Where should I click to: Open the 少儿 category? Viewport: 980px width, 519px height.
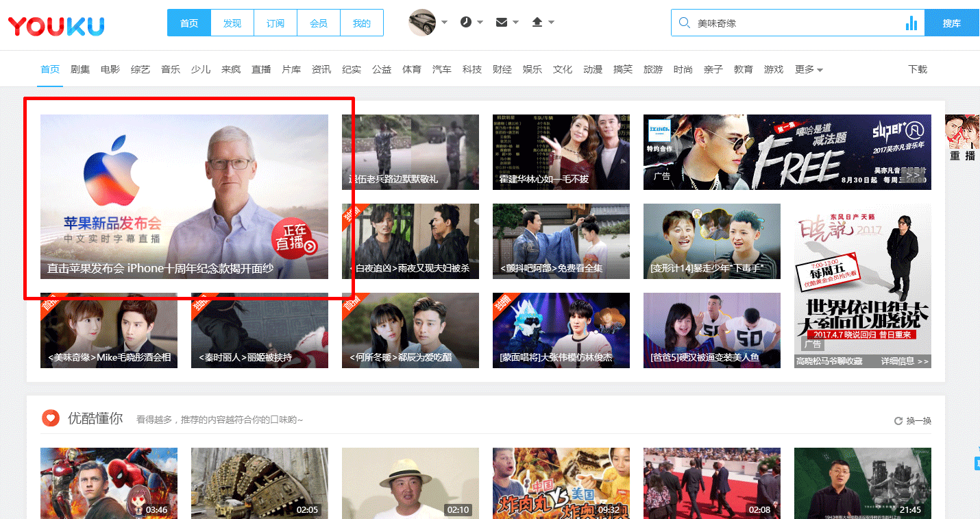[201, 69]
